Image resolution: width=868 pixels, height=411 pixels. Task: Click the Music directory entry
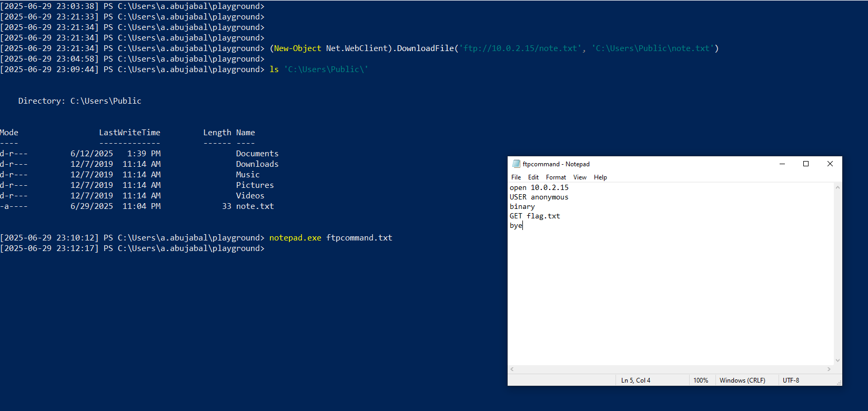pos(248,175)
